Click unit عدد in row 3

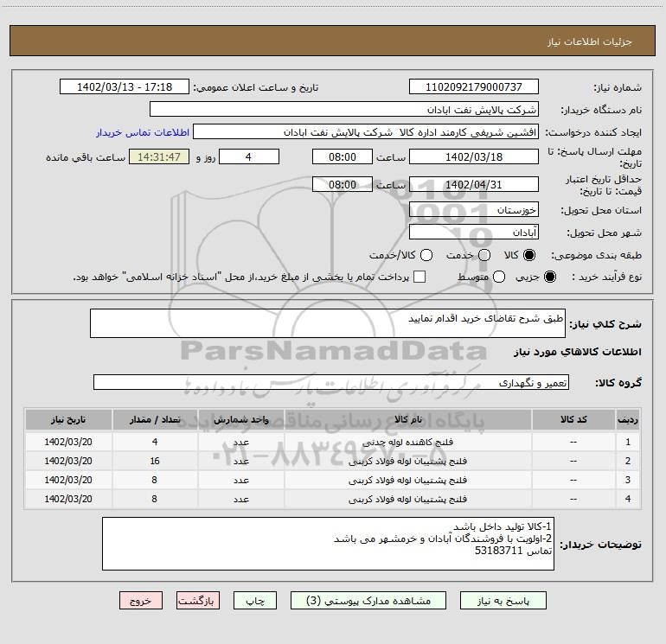click(x=240, y=480)
